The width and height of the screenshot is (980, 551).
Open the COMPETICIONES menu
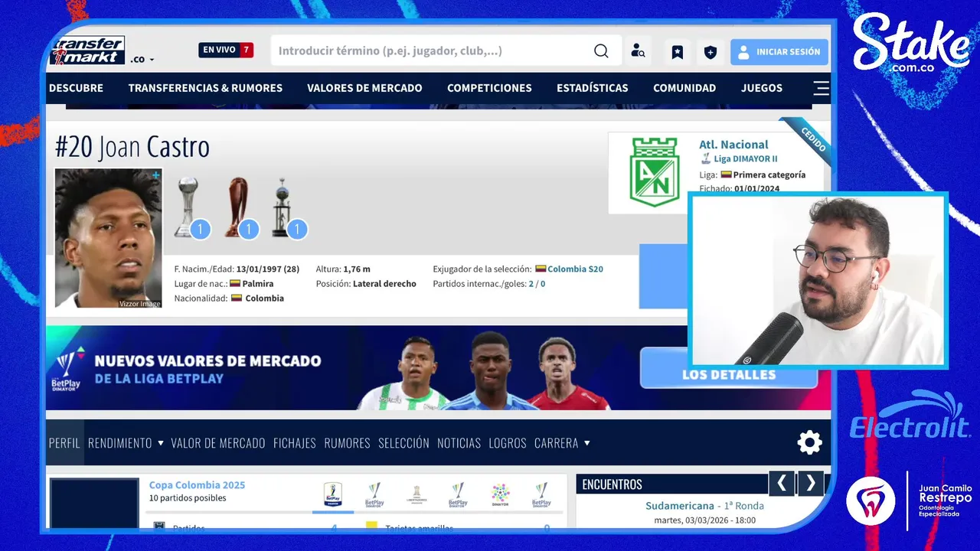coord(489,88)
